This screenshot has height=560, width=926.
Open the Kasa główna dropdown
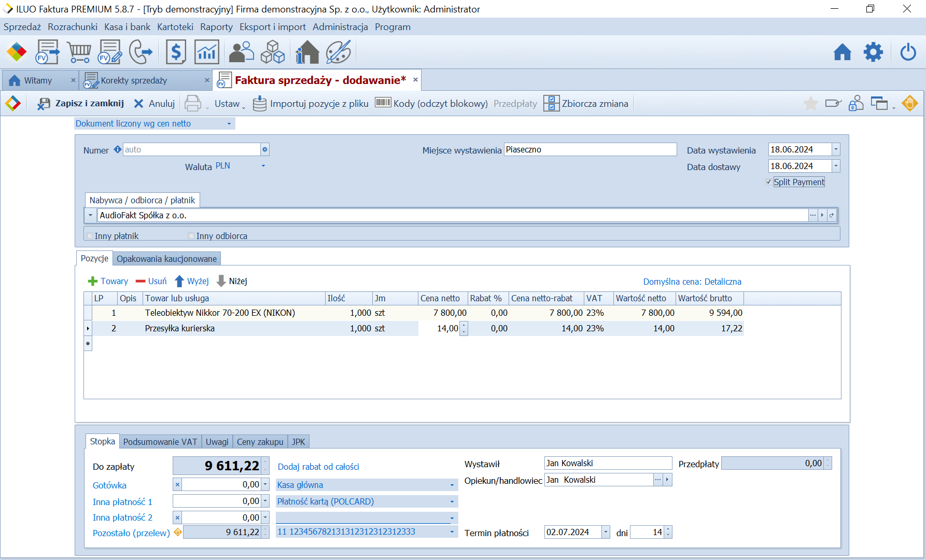pos(452,485)
